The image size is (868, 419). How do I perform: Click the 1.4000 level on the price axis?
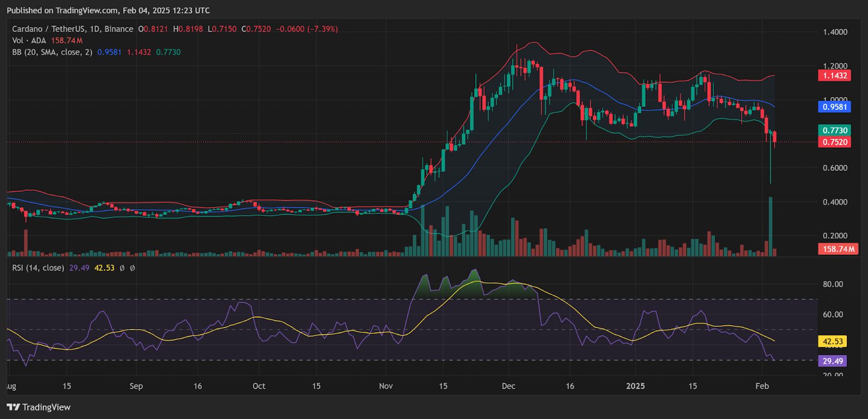coord(835,32)
